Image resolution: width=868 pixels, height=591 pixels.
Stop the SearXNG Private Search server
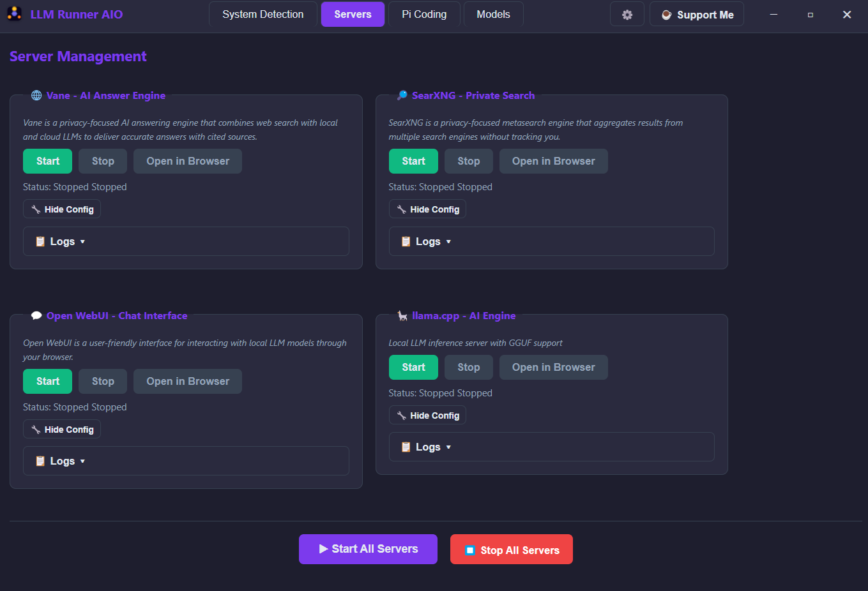469,161
